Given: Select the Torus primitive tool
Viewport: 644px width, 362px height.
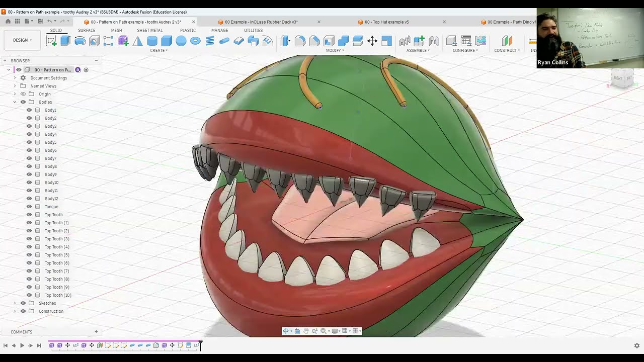Looking at the screenshot, I should [195, 41].
